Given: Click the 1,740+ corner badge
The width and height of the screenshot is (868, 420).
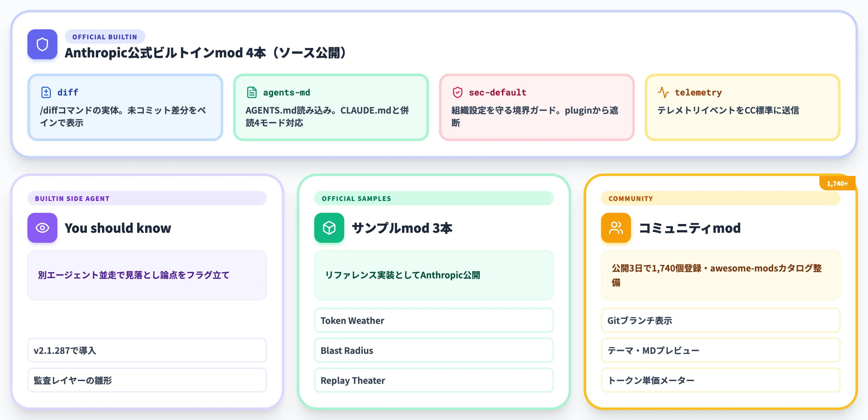Looking at the screenshot, I should [837, 183].
